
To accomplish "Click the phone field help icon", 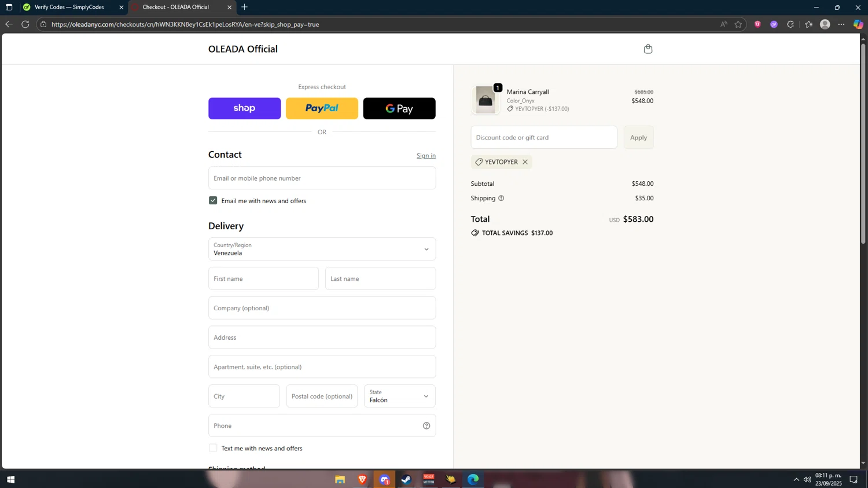I will pos(426,425).
